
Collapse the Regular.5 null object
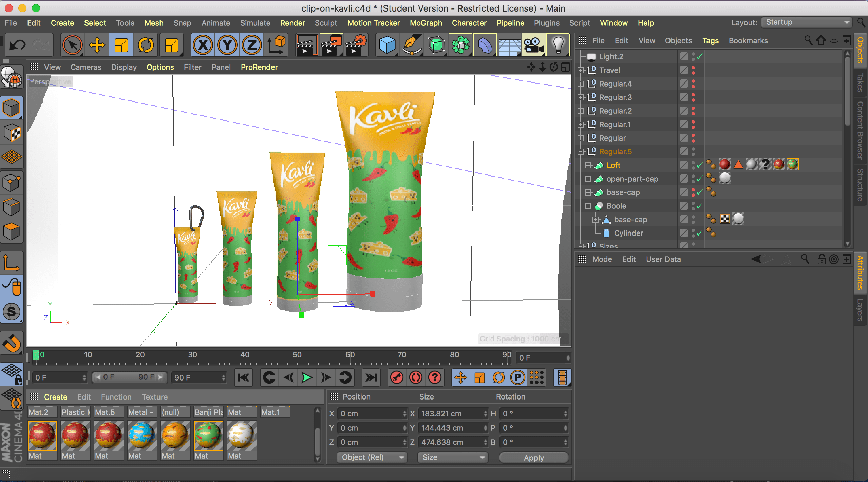(x=581, y=152)
